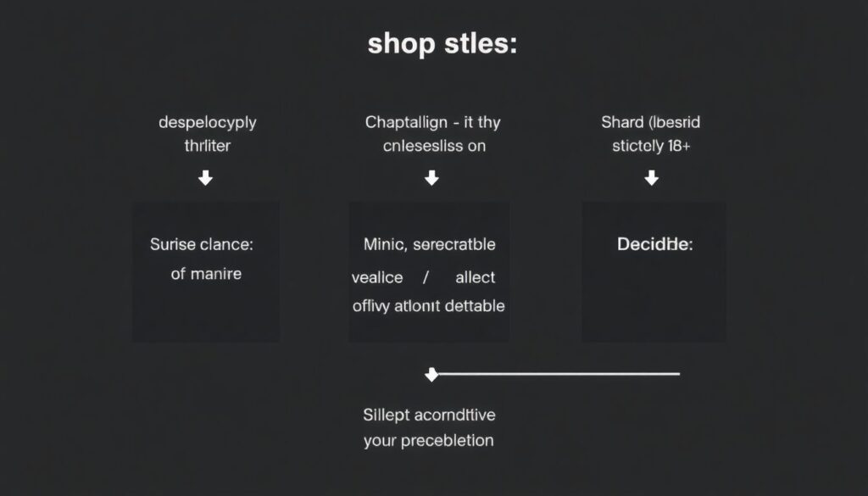Click the "Sillept acorndtive" text line
868x496 pixels.
[x=429, y=415]
